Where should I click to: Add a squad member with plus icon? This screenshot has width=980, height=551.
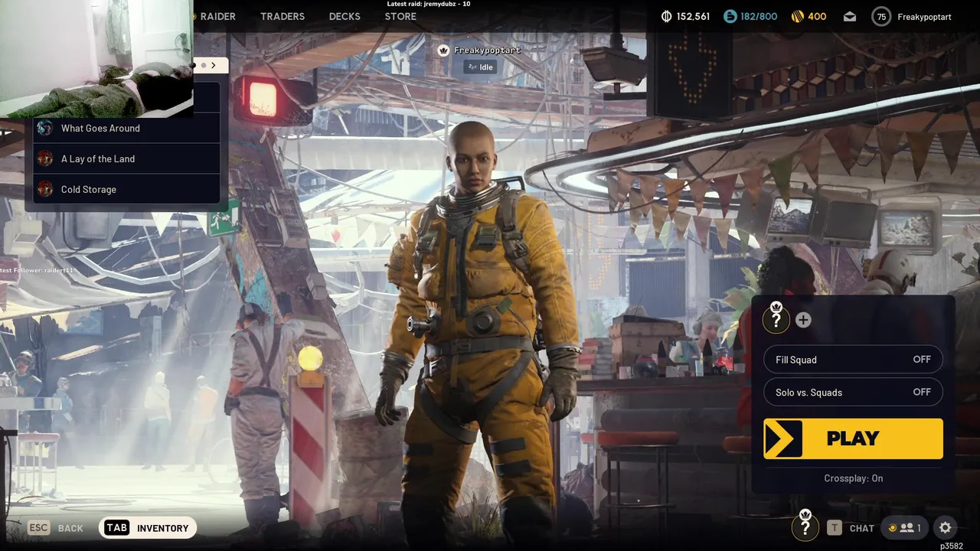803,320
